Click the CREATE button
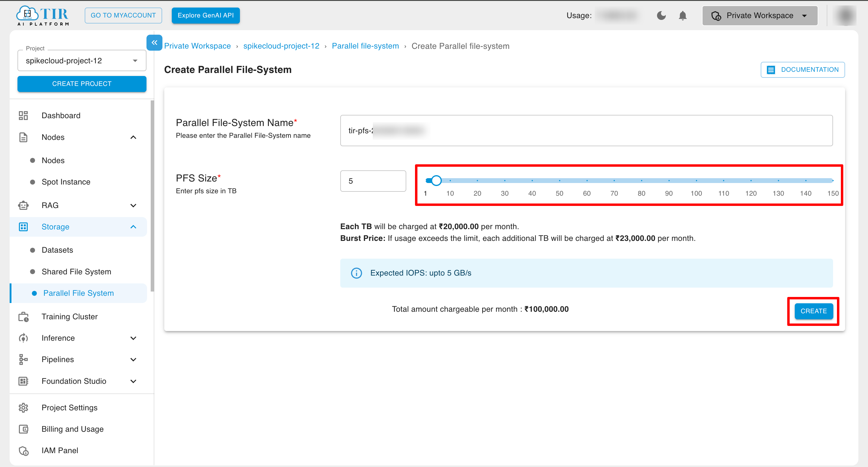The height and width of the screenshot is (467, 868). coord(813,311)
